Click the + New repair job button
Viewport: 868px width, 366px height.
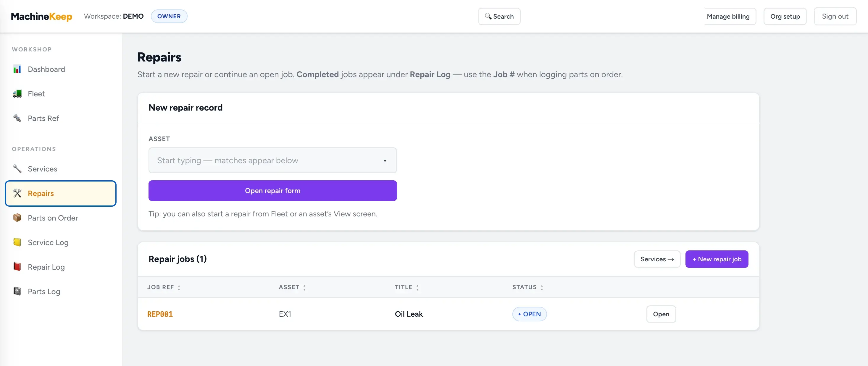coord(716,259)
